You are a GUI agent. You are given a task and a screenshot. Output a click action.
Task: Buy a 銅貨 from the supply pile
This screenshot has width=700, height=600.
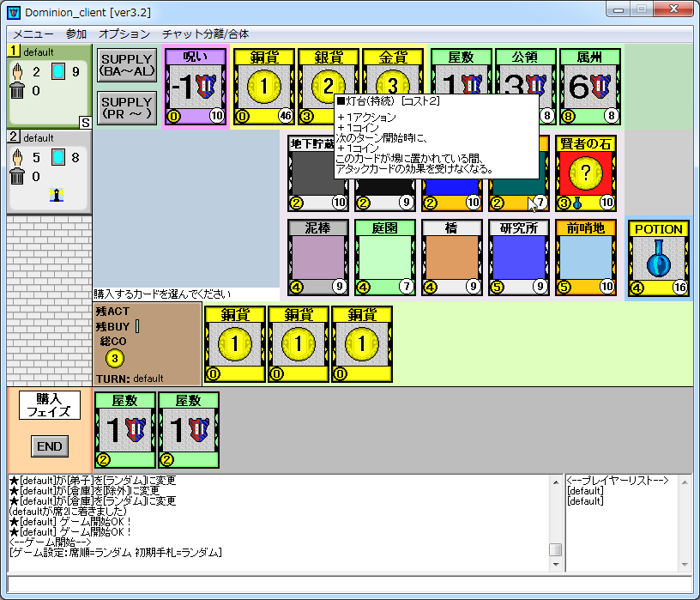[x=264, y=86]
